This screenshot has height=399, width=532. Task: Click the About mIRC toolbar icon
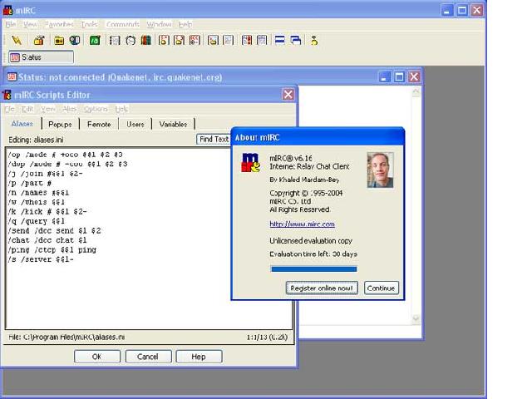314,41
